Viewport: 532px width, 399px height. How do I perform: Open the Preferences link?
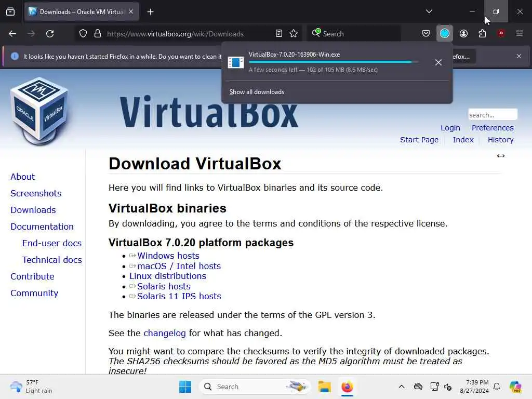(x=493, y=128)
